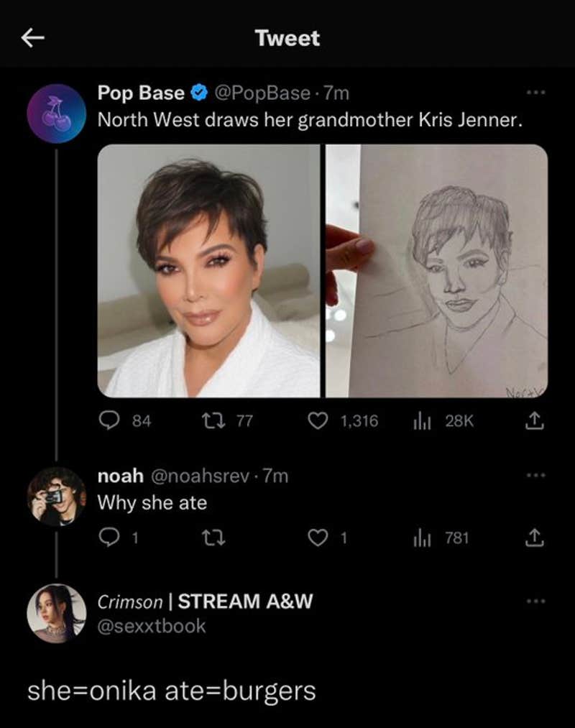Reply to the Pop Base tweet

(109, 422)
